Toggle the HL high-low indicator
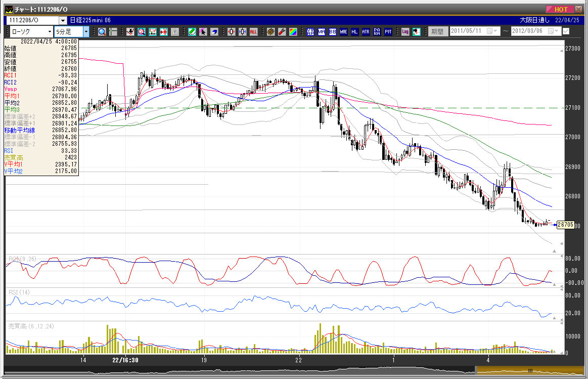The width and height of the screenshot is (588, 379). pos(355,32)
